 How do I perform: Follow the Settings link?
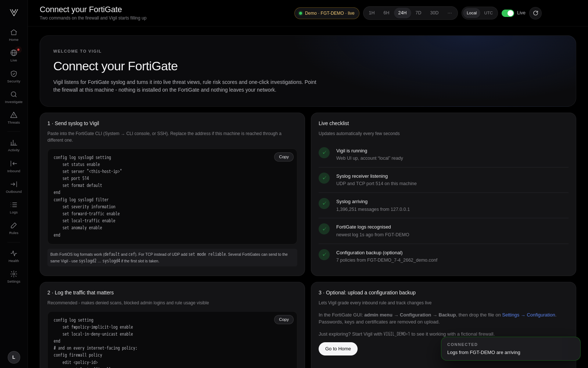[x=511, y=315]
